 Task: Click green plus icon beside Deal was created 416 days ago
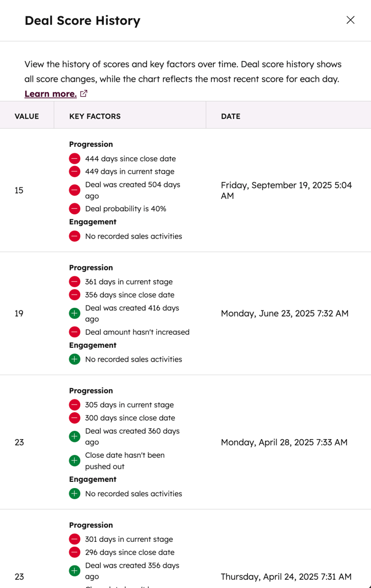(x=75, y=313)
